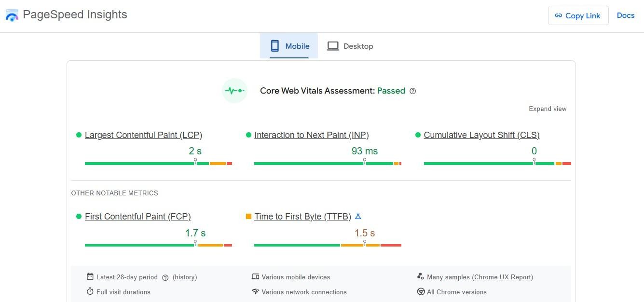
Task: Switch to the Desktop tab
Action: coord(350,46)
